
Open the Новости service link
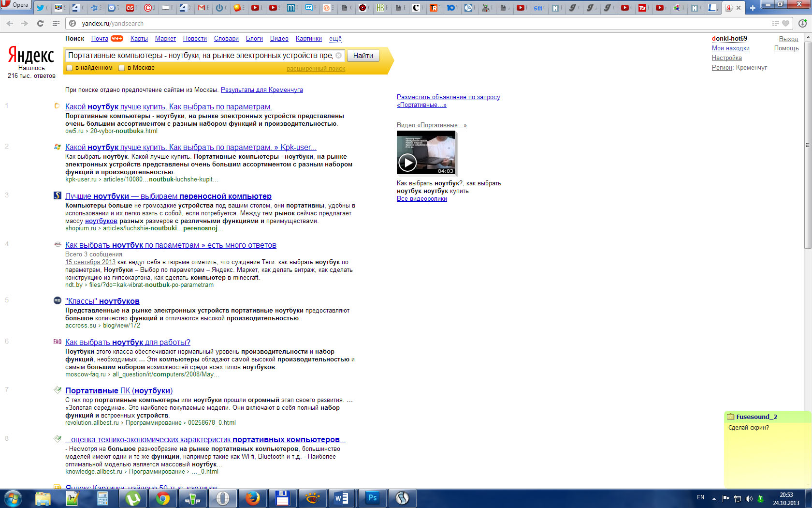pos(195,39)
